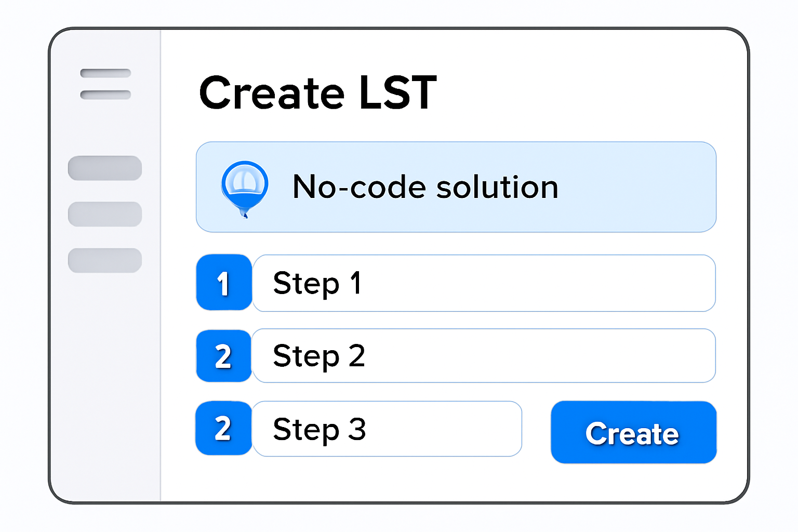Focus the Step 3 input field
798x532 pixels.
[442, 429]
